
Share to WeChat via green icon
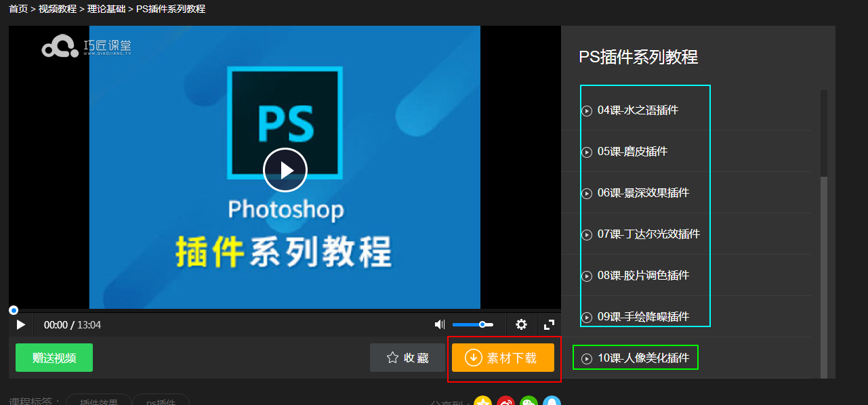click(529, 401)
